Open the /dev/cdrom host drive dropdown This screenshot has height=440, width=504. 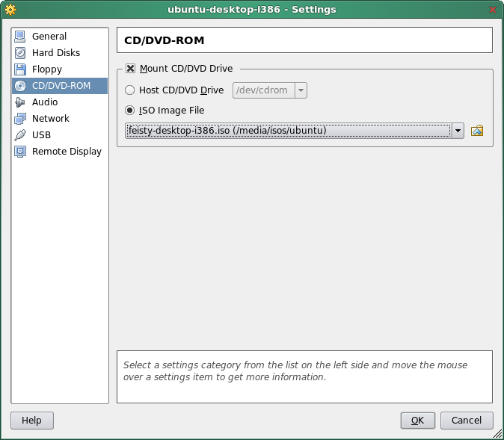click(301, 90)
